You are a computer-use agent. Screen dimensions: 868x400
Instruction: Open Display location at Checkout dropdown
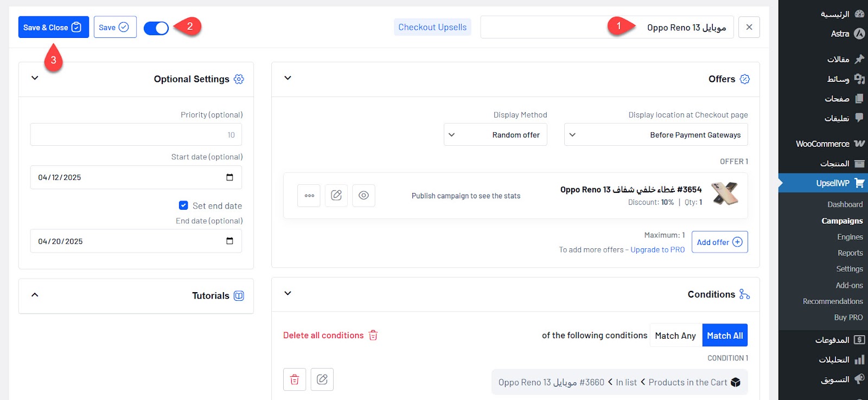[655, 135]
